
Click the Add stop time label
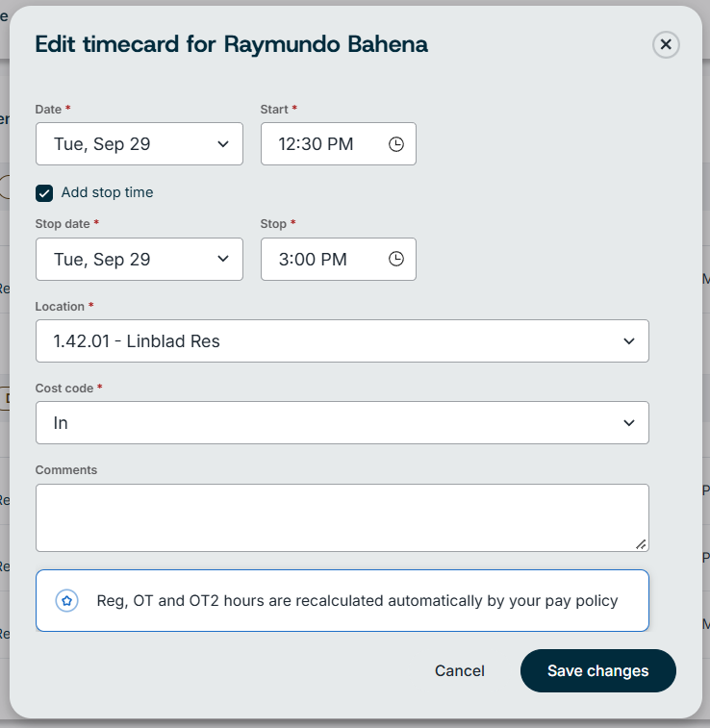click(107, 192)
